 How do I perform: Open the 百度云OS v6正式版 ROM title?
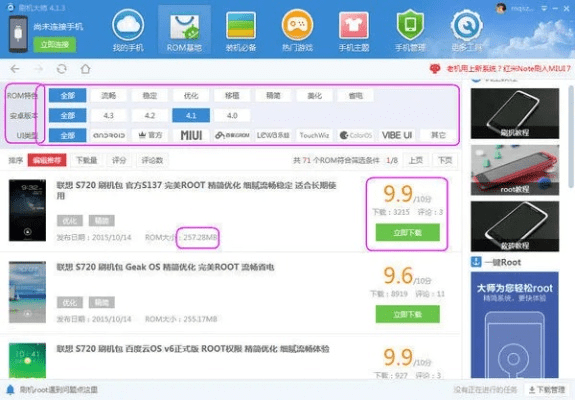click(x=193, y=349)
